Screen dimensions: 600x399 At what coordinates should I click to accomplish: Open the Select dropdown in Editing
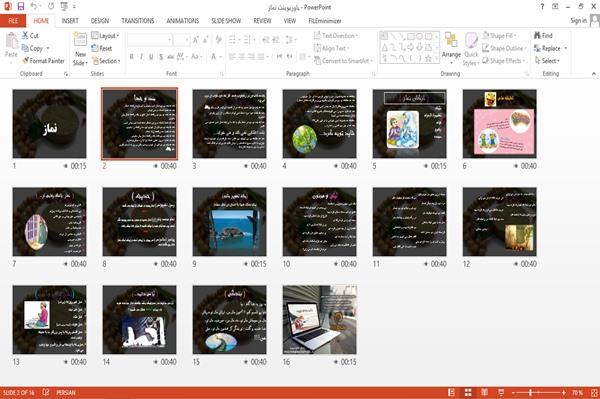tap(547, 60)
